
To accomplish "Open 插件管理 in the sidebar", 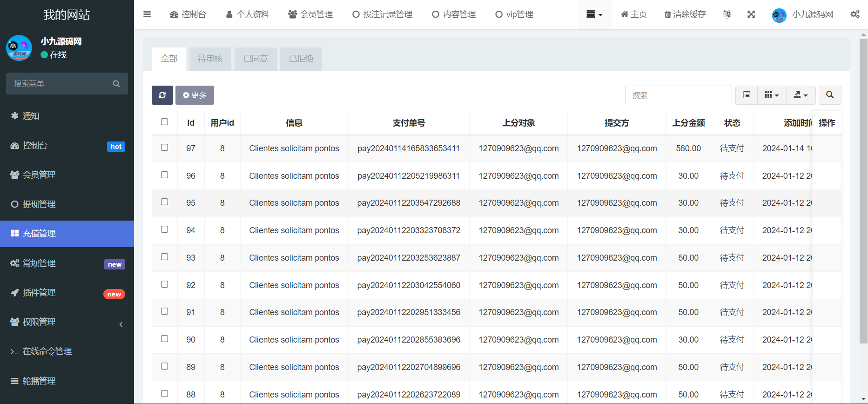I will (x=67, y=293).
